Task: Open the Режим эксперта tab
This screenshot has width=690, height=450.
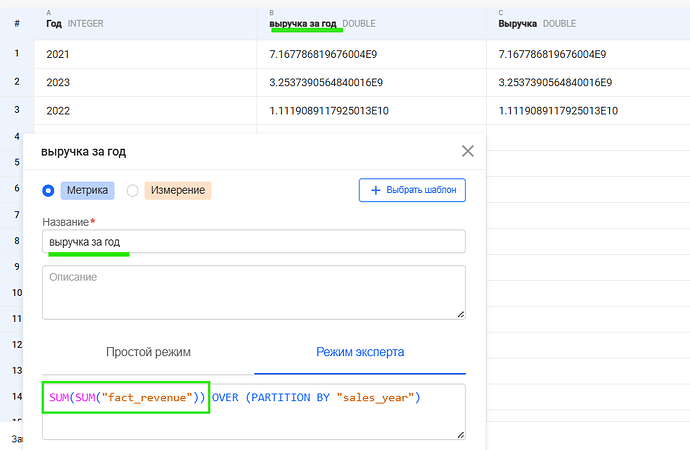Action: 360,352
